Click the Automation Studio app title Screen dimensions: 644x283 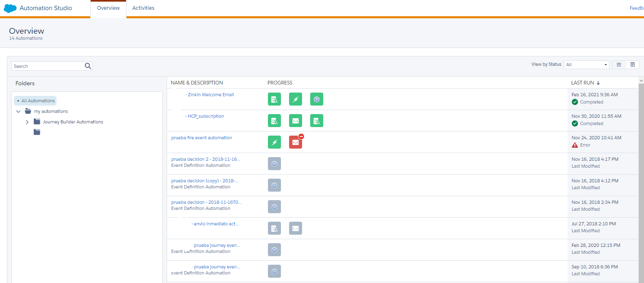(46, 8)
